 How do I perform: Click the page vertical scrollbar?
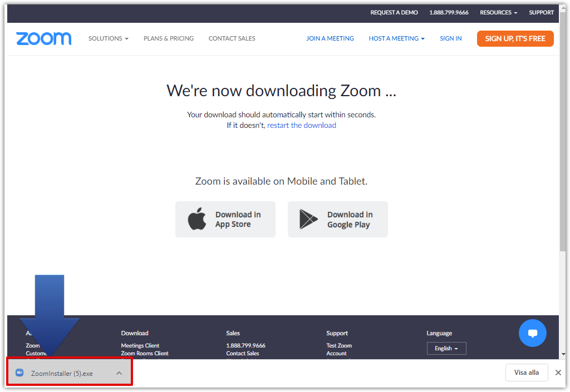[x=563, y=131]
